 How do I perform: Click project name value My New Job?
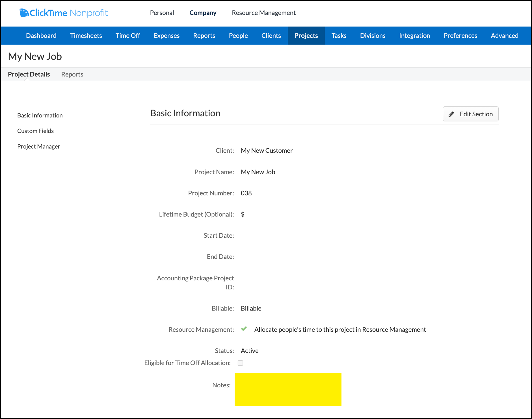pyautogui.click(x=258, y=172)
